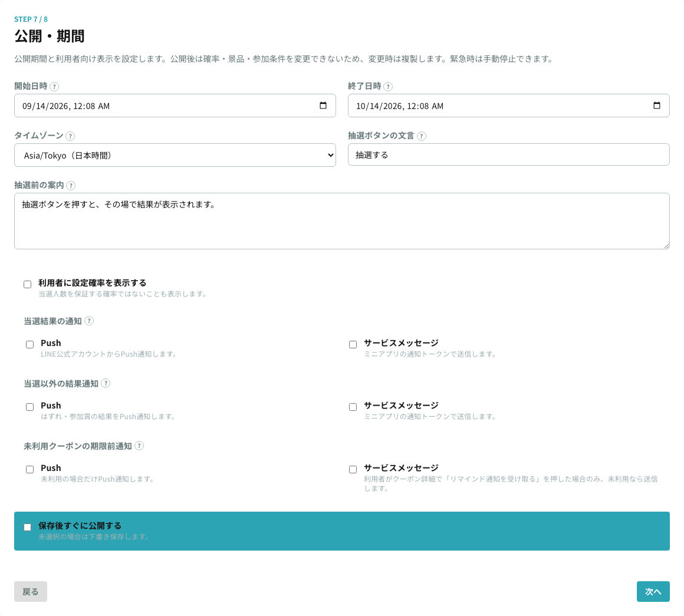Viewport: 684px width, 616px height.
Task: Check サービスメッセージ under 当選結果の通知
Action: point(353,344)
